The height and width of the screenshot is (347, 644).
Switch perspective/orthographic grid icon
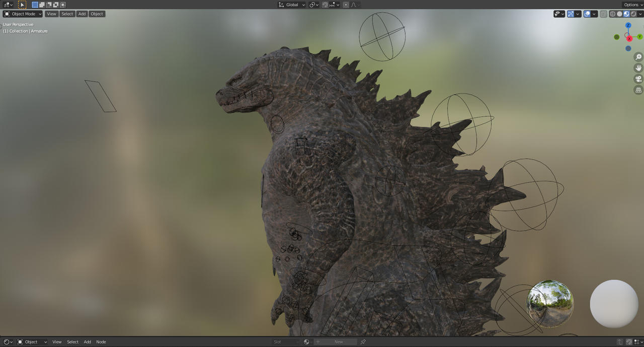coord(638,90)
